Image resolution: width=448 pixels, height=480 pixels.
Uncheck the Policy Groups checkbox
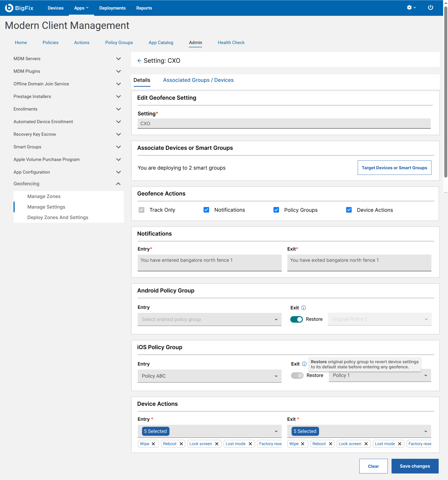(x=276, y=210)
